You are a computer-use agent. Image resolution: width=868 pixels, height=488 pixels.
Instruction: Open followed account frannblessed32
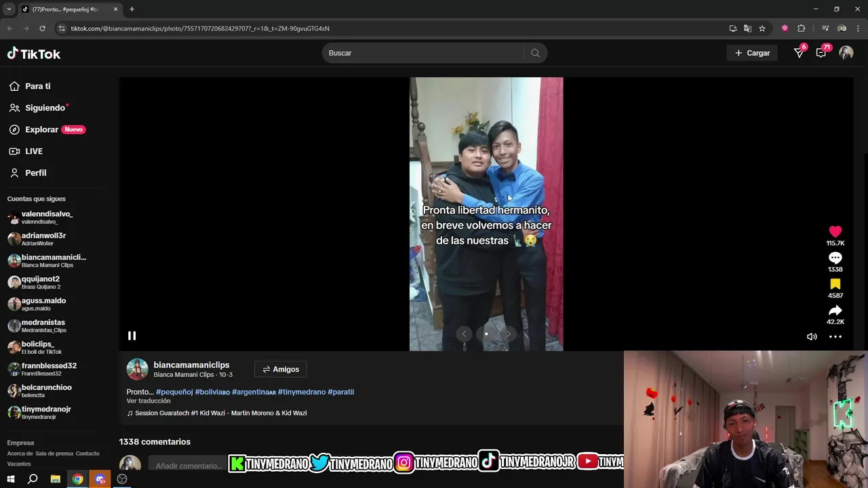[x=42, y=369]
